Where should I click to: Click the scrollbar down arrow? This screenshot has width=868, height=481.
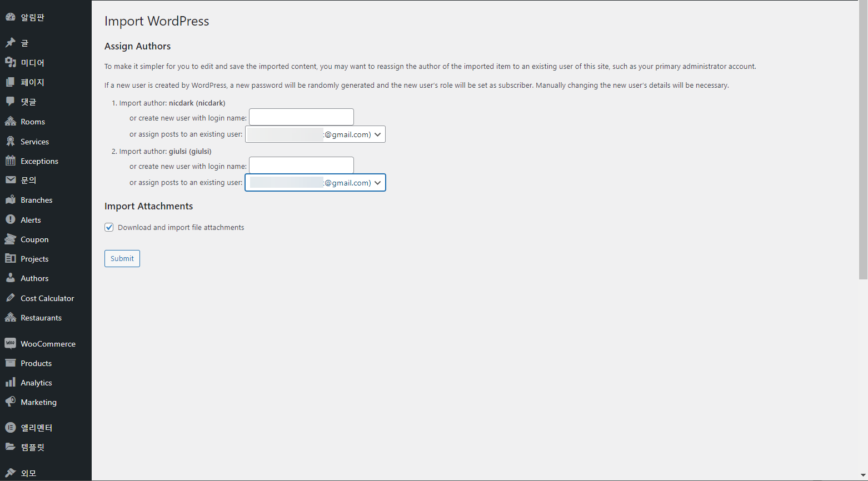coord(863,476)
